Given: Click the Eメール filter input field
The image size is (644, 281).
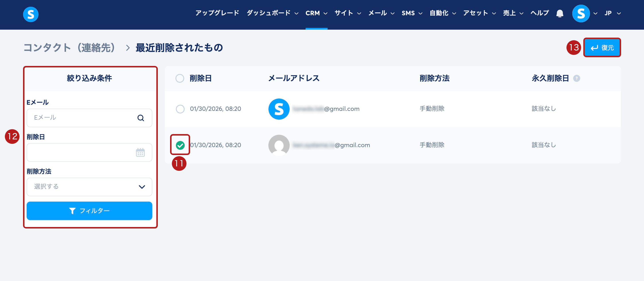Looking at the screenshot, I should coord(83,118).
